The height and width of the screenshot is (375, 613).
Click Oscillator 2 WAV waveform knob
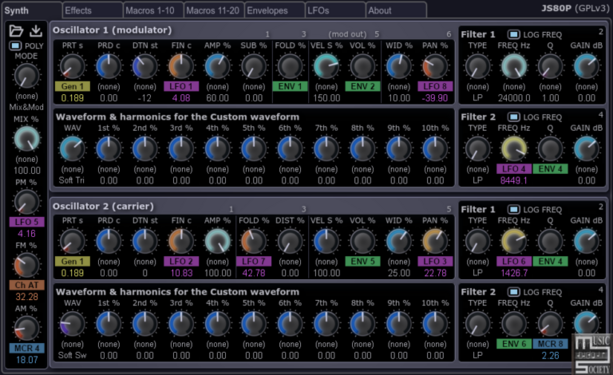click(72, 323)
